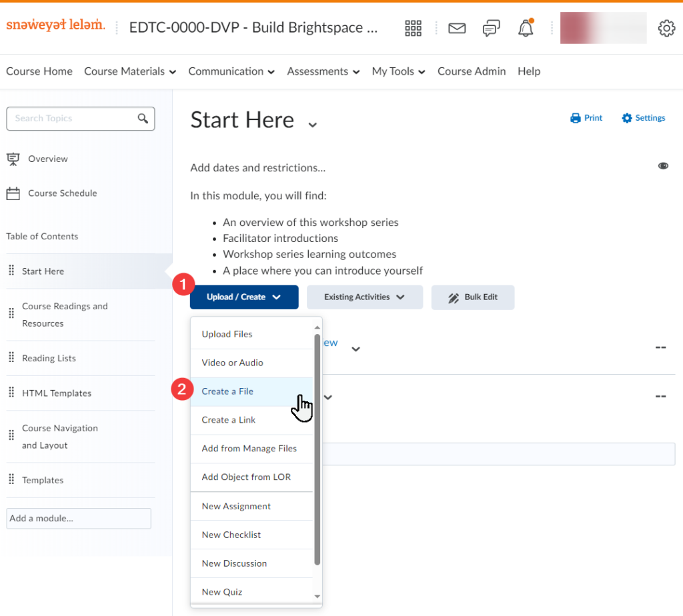This screenshot has width=683, height=616.
Task: Open the Existing Activities dropdown
Action: pos(364,297)
